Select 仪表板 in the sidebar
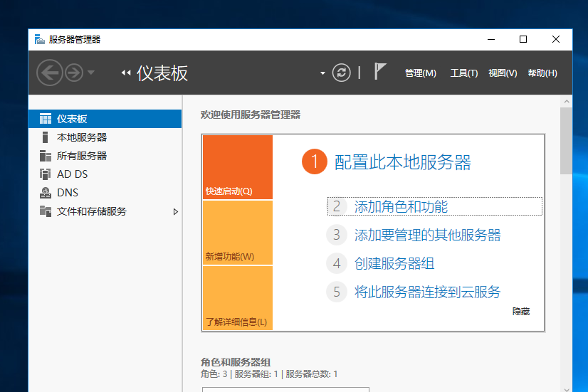Screen dimensions: 588x392 tap(72, 119)
